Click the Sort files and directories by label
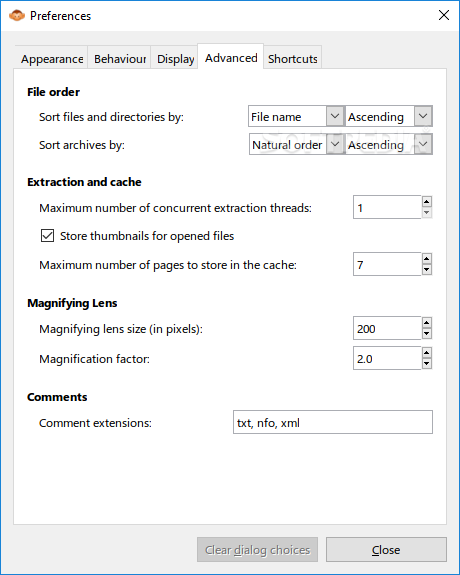Screen dimensions: 460x575 click(111, 117)
